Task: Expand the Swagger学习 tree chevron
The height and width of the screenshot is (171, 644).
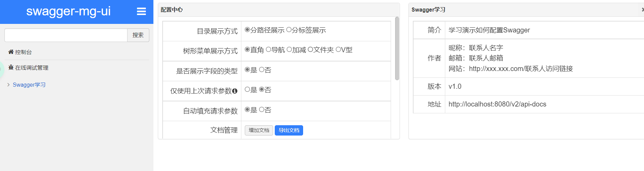Action: 9,85
